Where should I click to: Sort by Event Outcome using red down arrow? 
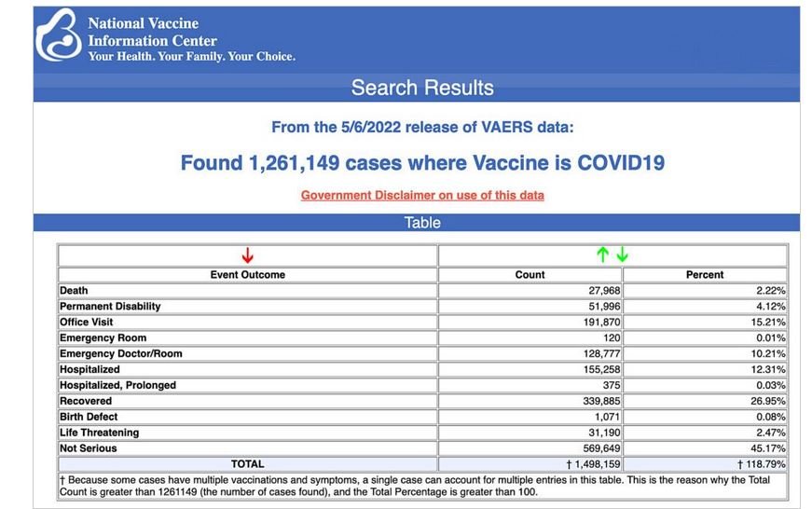coord(247,255)
